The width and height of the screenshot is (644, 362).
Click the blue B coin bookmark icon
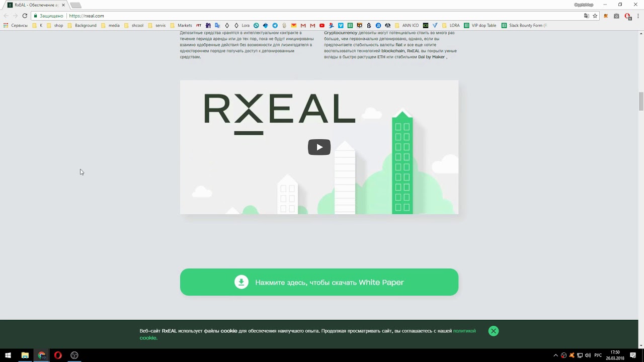pos(378,25)
